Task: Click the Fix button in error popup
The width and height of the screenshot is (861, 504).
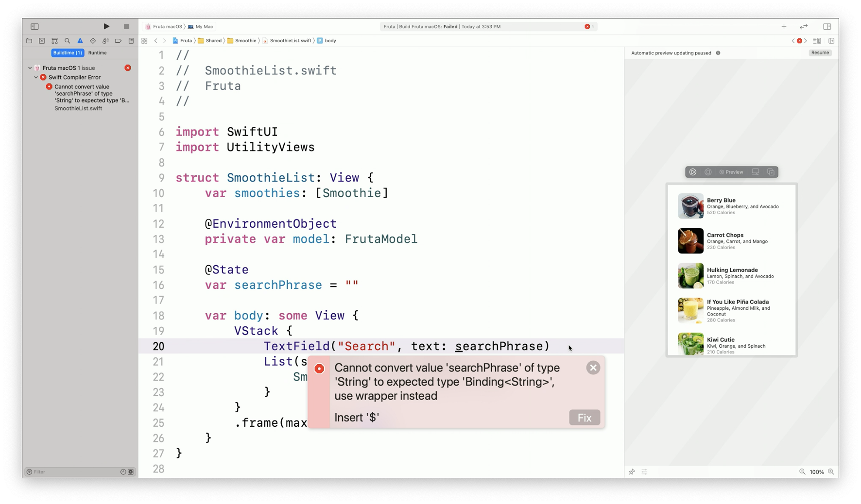Action: (x=584, y=418)
